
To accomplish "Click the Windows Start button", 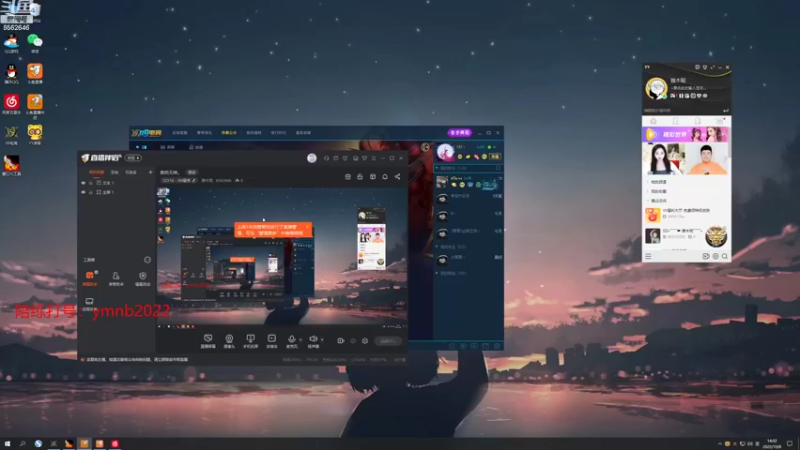I will (x=7, y=444).
